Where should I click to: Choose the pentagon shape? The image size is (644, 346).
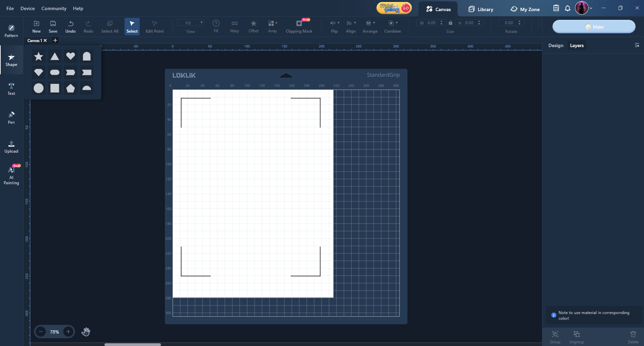71,88
